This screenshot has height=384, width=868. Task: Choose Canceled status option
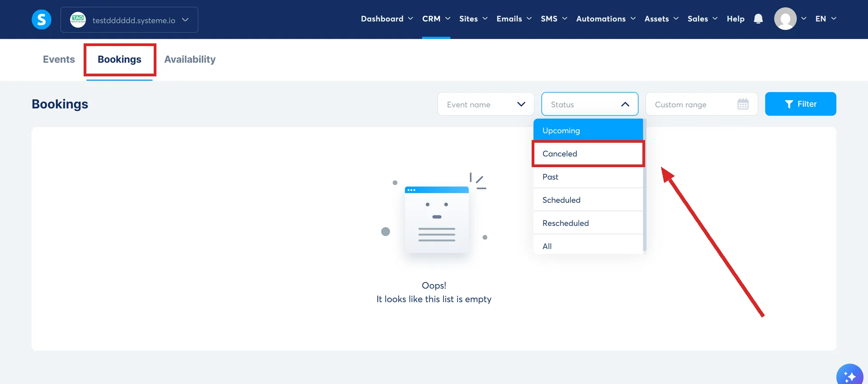[x=588, y=154]
